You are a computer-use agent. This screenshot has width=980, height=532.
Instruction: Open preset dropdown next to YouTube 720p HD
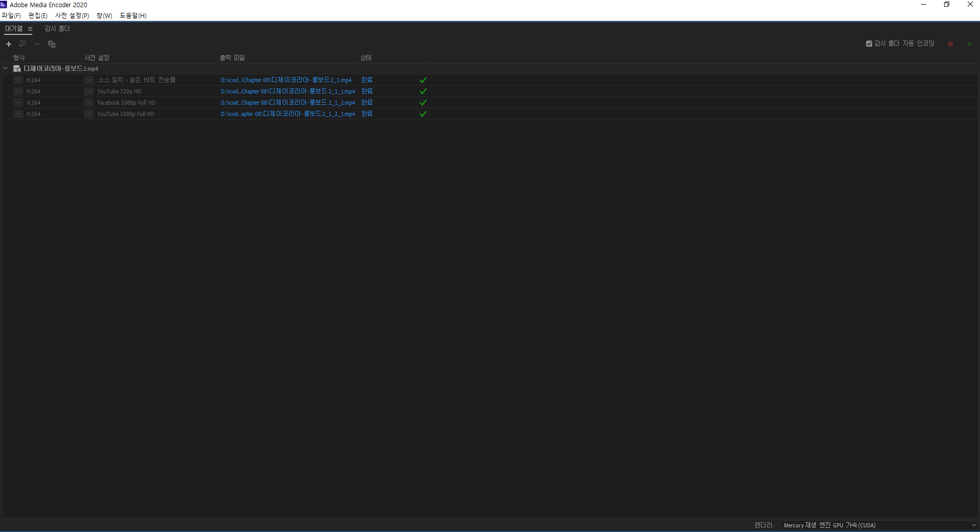tap(89, 91)
